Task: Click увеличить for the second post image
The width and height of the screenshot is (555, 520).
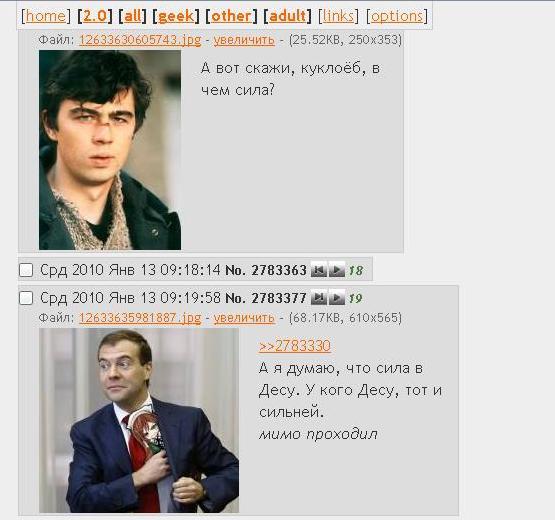Action: (x=244, y=318)
